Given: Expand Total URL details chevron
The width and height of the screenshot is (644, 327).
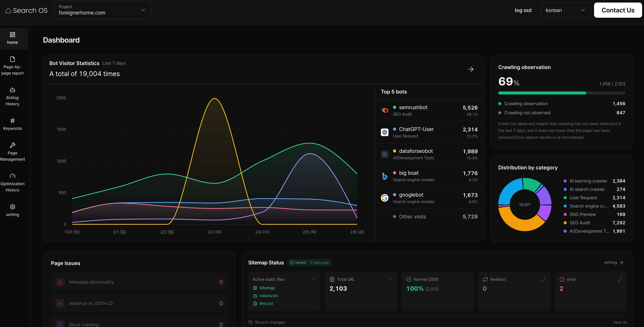Looking at the screenshot, I should [390, 279].
